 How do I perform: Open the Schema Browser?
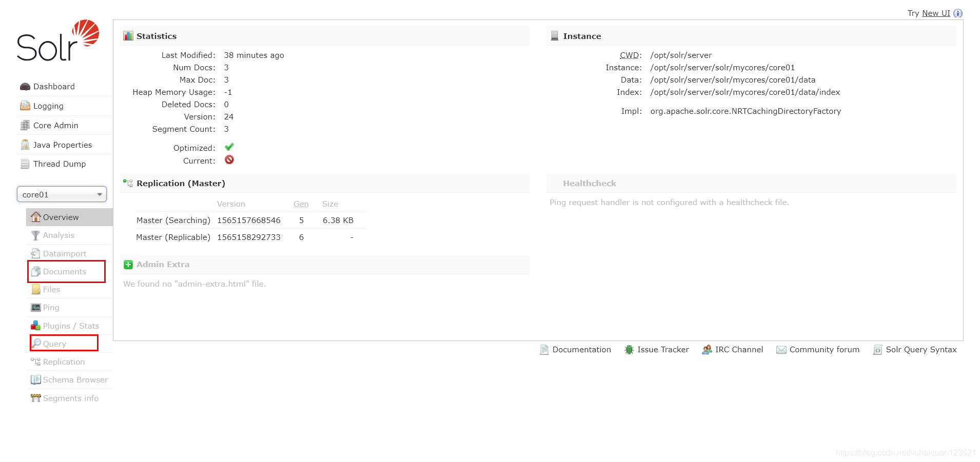(75, 380)
